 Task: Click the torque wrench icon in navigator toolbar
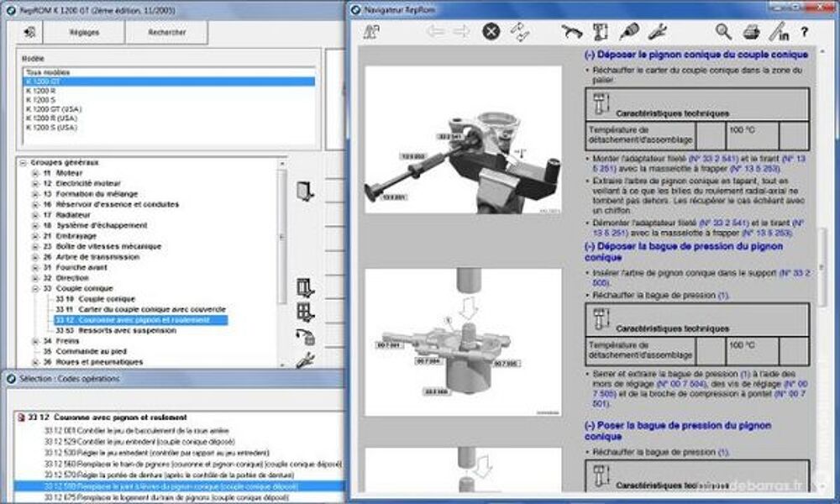pos(572,32)
